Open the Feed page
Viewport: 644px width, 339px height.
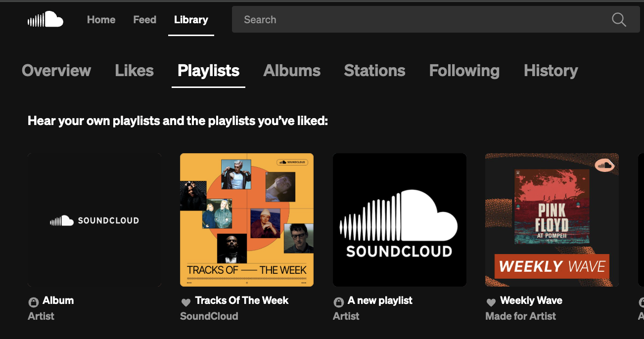point(144,20)
